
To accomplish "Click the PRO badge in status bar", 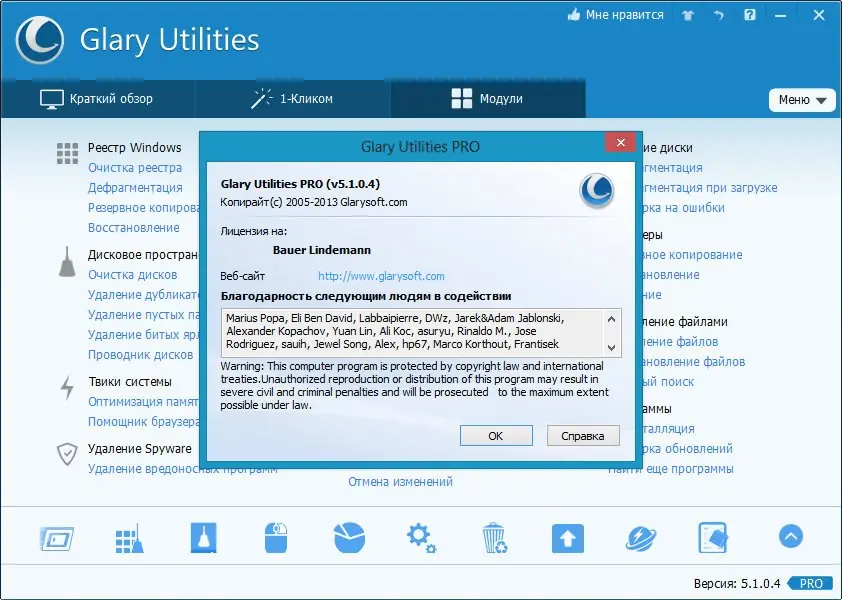I will tap(811, 583).
